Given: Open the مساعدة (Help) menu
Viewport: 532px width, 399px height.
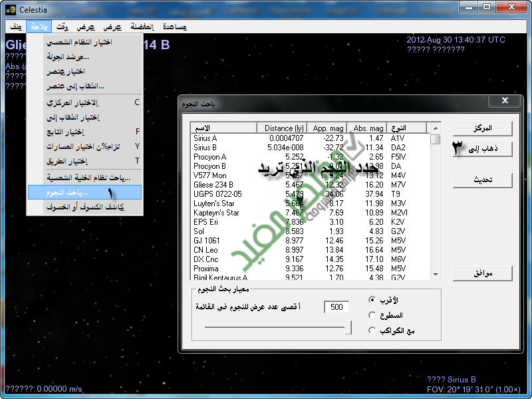Looking at the screenshot, I should point(174,27).
